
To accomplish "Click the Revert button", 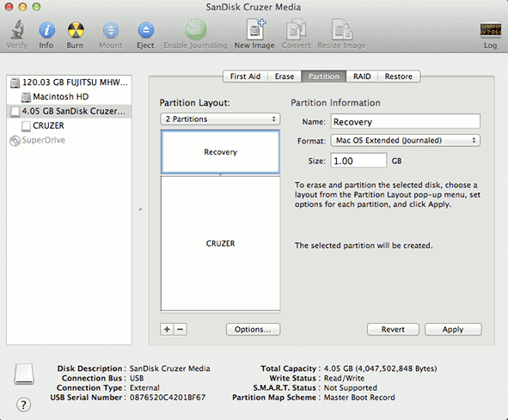I will click(393, 329).
